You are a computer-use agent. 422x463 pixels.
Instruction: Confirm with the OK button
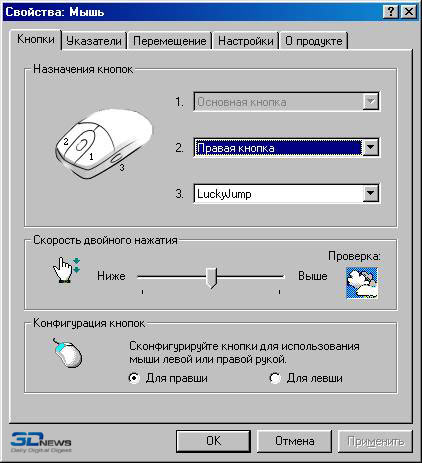pos(213,441)
